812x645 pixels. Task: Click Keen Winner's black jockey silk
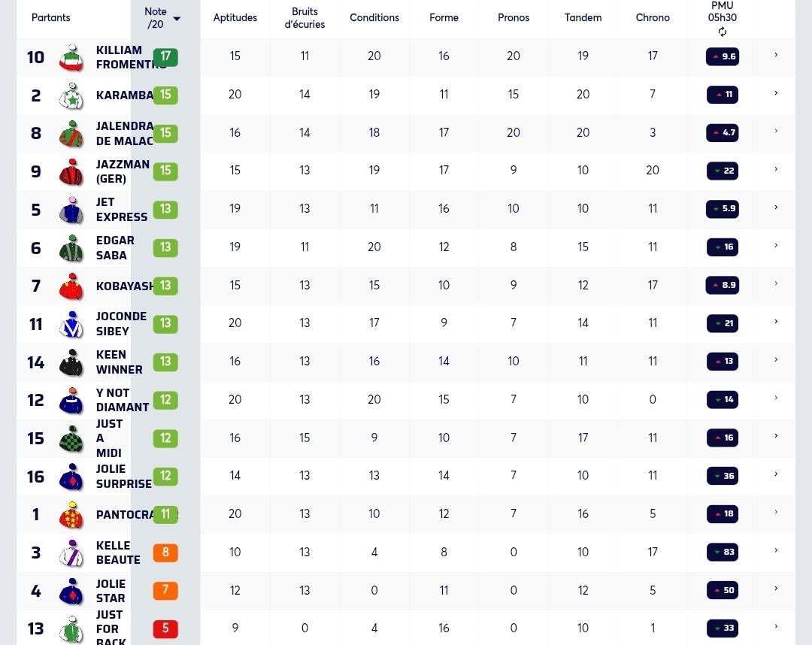tap(71, 362)
